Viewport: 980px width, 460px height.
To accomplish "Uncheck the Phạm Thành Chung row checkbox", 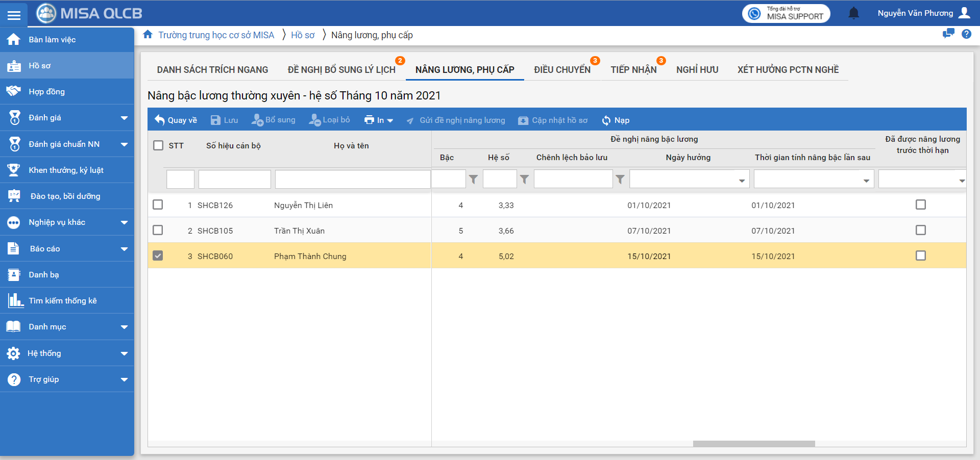I will pyautogui.click(x=158, y=255).
